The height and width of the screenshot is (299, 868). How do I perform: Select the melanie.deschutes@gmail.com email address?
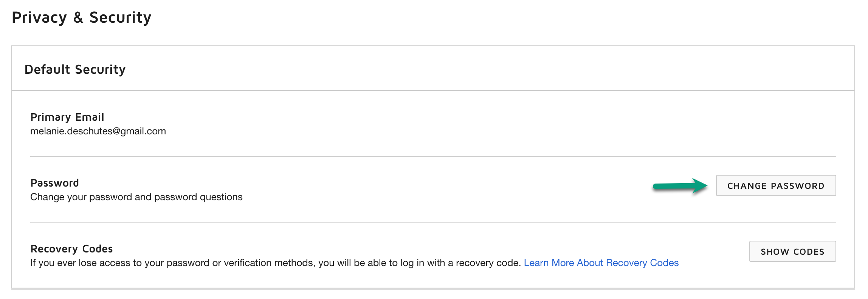(x=98, y=131)
